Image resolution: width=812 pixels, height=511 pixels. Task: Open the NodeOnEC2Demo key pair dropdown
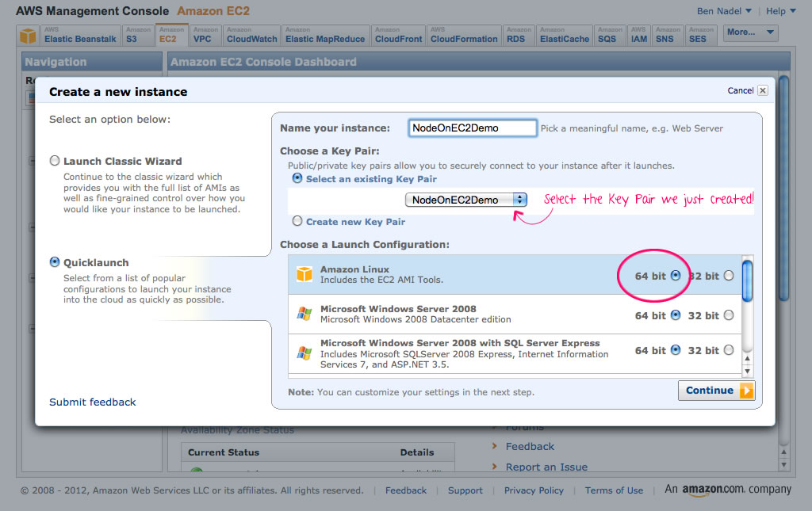[466, 200]
